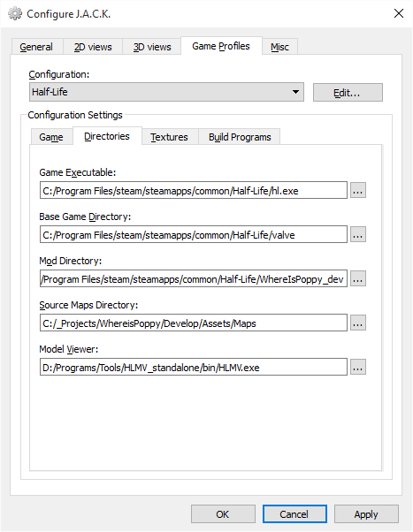
Task: Show the Build Programs sub-tab
Action: pos(240,137)
